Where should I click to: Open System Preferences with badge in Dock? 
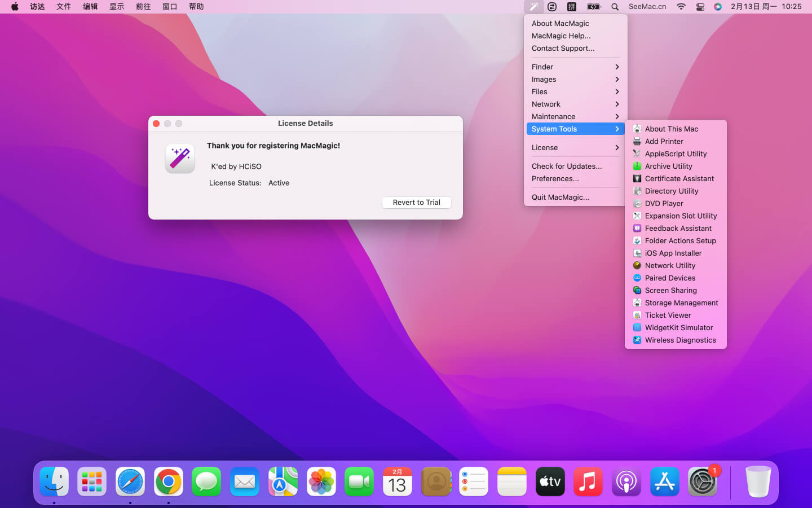(703, 482)
